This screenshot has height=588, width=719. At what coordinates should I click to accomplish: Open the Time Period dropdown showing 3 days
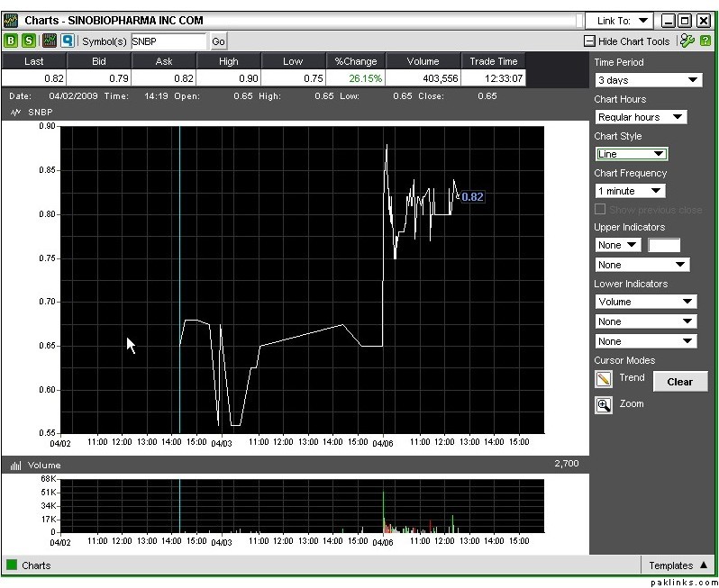pos(648,80)
